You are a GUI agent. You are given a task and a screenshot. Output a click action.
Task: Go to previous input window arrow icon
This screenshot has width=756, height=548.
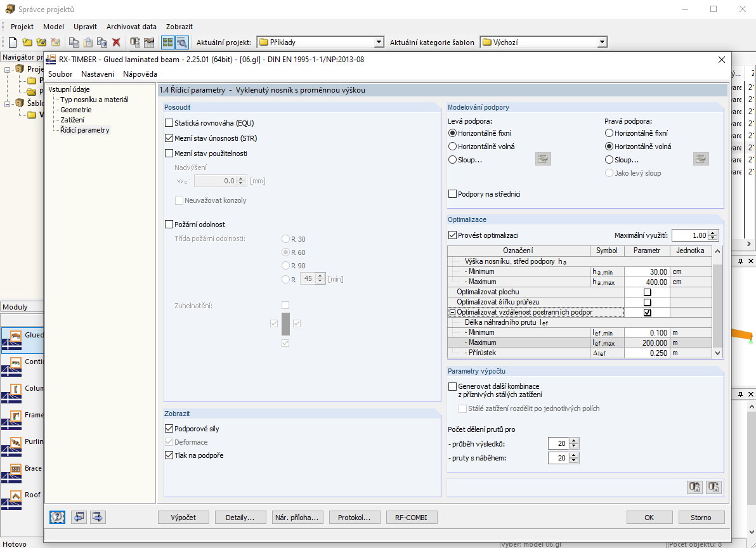coord(79,517)
